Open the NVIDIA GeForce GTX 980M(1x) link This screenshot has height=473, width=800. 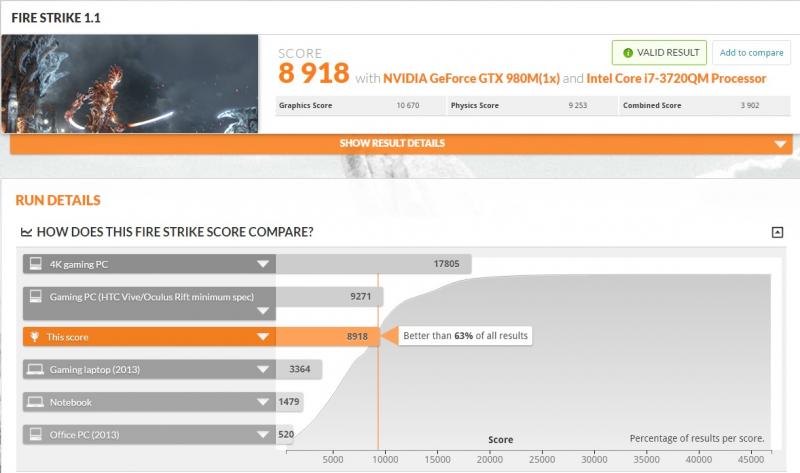pyautogui.click(x=471, y=79)
